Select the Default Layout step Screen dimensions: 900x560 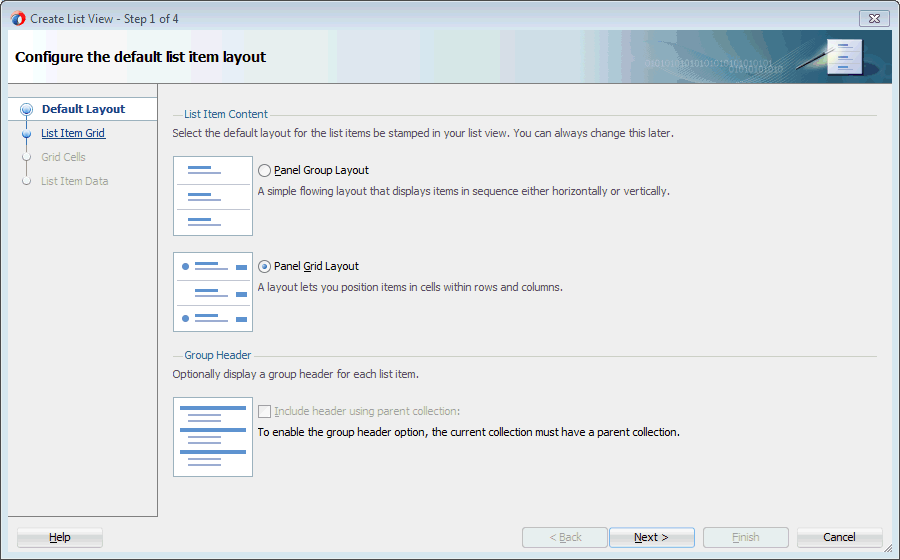point(83,109)
